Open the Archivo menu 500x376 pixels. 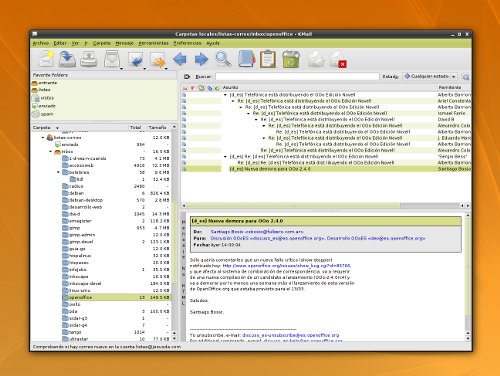point(41,43)
